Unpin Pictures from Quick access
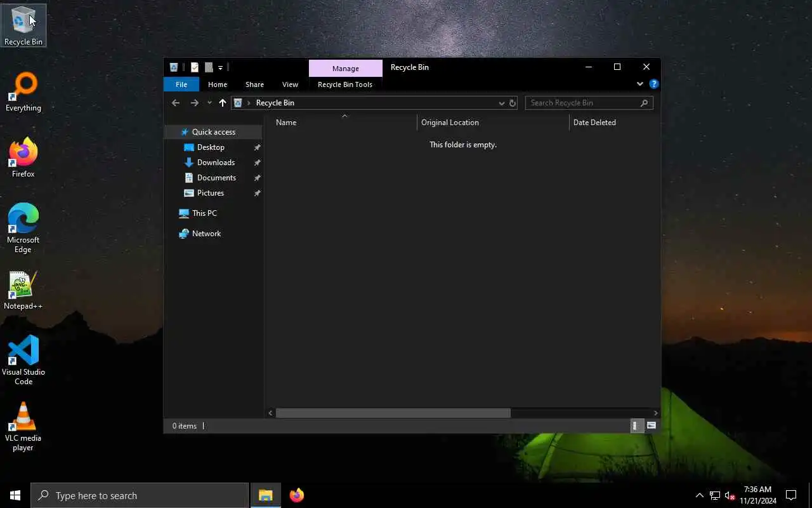The width and height of the screenshot is (812, 508). pos(257,193)
